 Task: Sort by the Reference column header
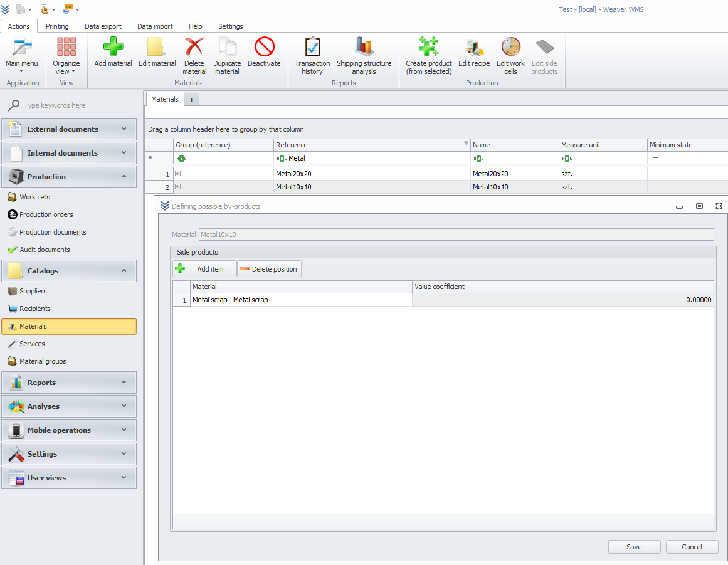pos(372,145)
